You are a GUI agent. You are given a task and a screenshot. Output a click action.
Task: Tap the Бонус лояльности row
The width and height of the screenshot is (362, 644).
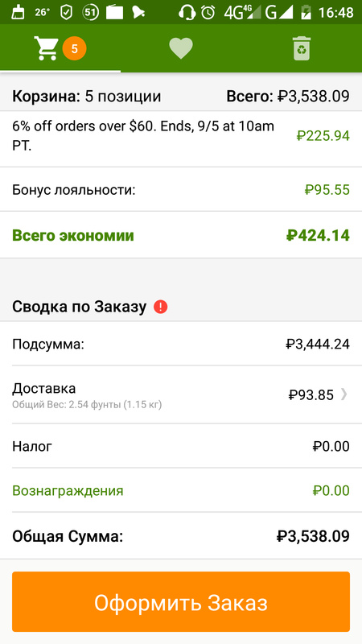tap(181, 190)
